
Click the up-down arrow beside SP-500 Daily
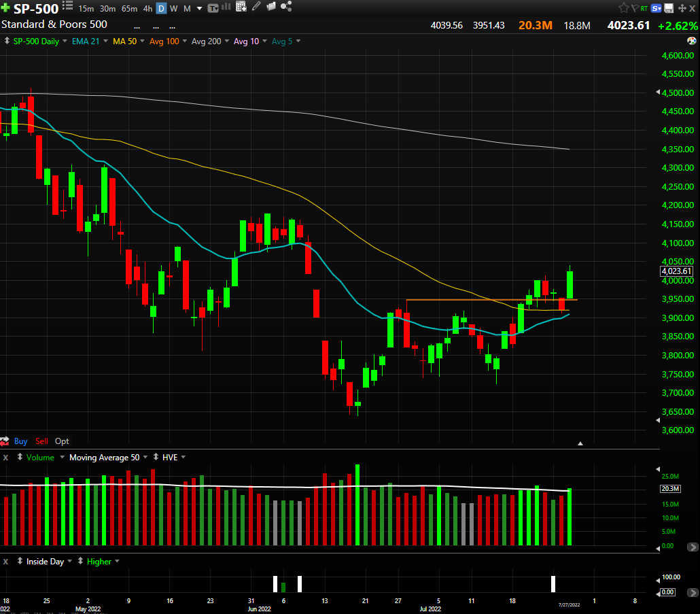pyautogui.click(x=7, y=41)
